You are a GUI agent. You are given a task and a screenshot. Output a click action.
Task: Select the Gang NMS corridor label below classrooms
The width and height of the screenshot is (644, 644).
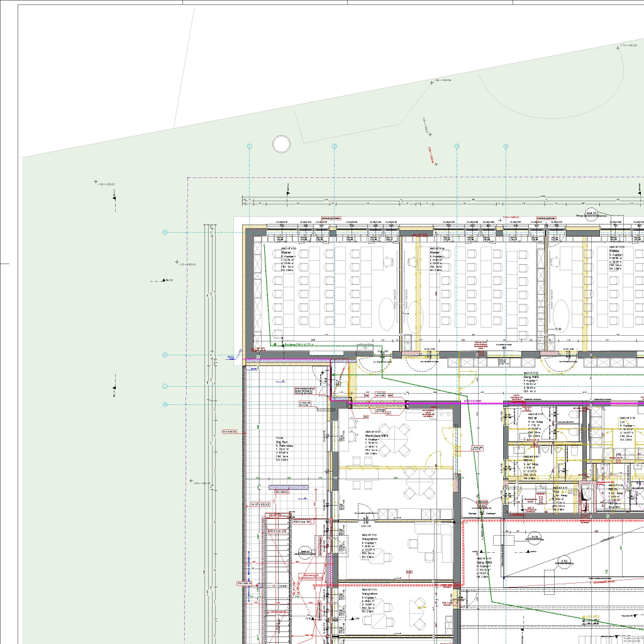click(x=531, y=378)
